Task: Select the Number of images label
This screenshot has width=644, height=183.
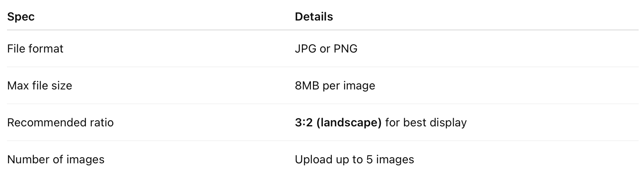Action: pos(56,159)
